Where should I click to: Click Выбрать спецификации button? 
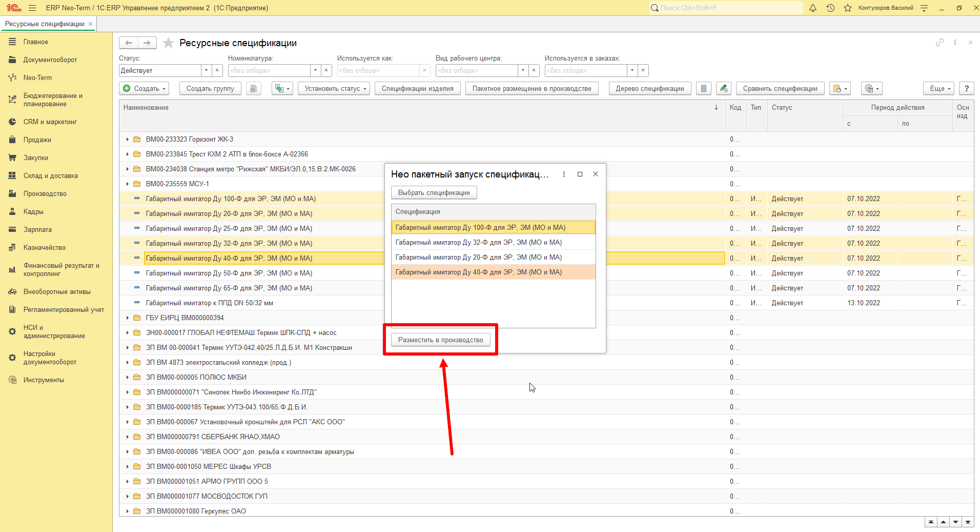(x=434, y=193)
